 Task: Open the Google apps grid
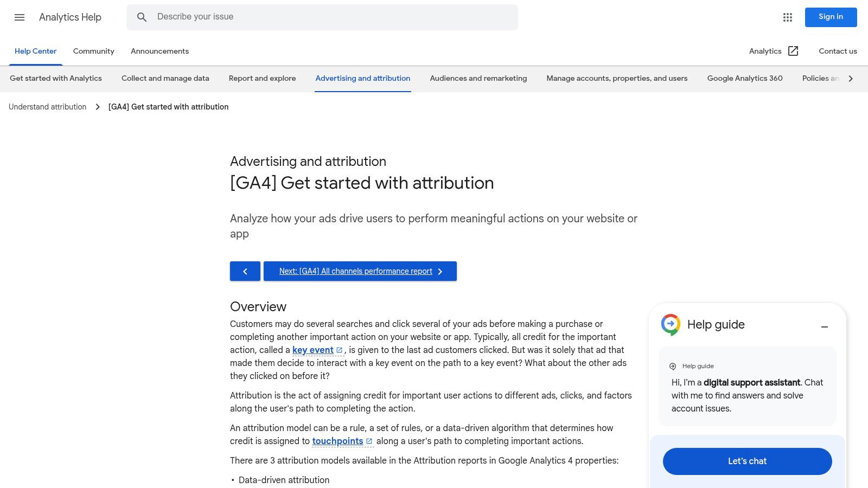pos(788,17)
